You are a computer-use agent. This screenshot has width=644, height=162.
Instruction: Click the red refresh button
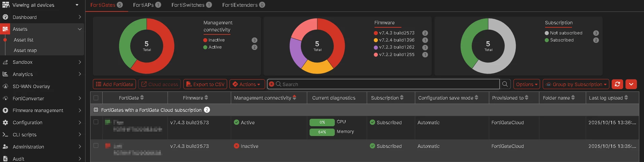point(617,84)
